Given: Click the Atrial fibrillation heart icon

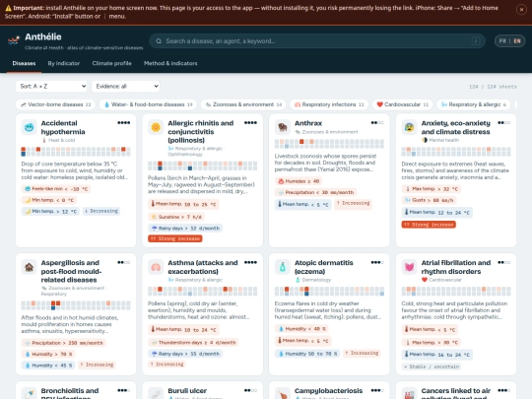Looking at the screenshot, I should tap(410, 267).
